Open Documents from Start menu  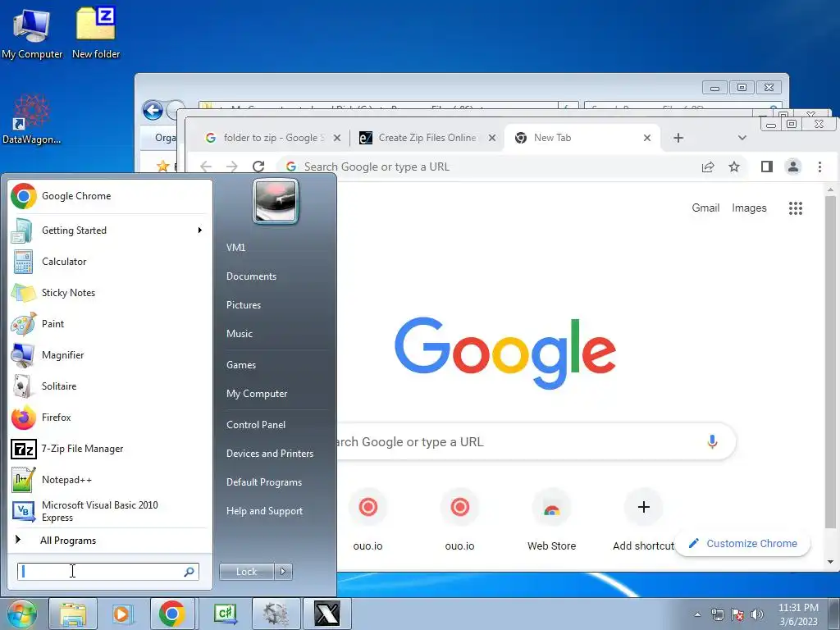(x=251, y=276)
